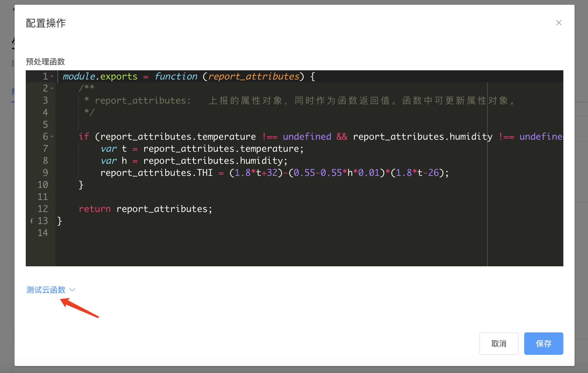Click the closing brace on line 10
The width and height of the screenshot is (588, 373).
click(x=81, y=185)
